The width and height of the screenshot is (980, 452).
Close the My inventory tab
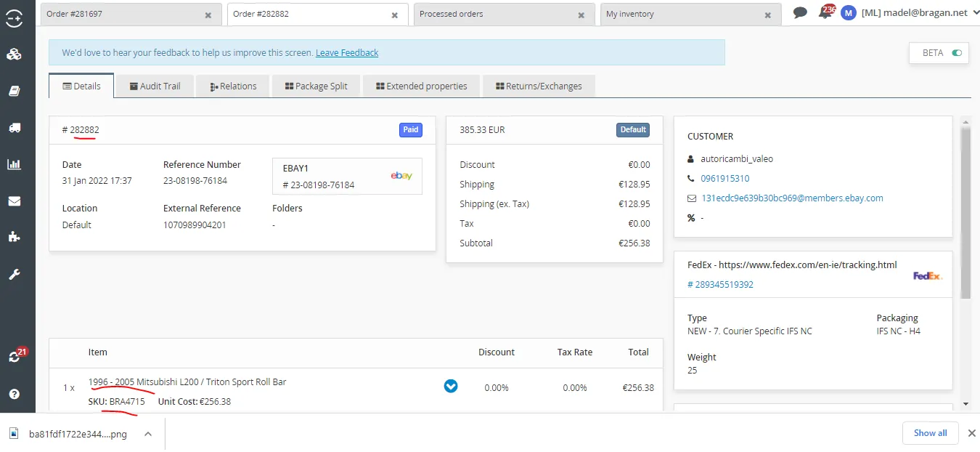768,15
